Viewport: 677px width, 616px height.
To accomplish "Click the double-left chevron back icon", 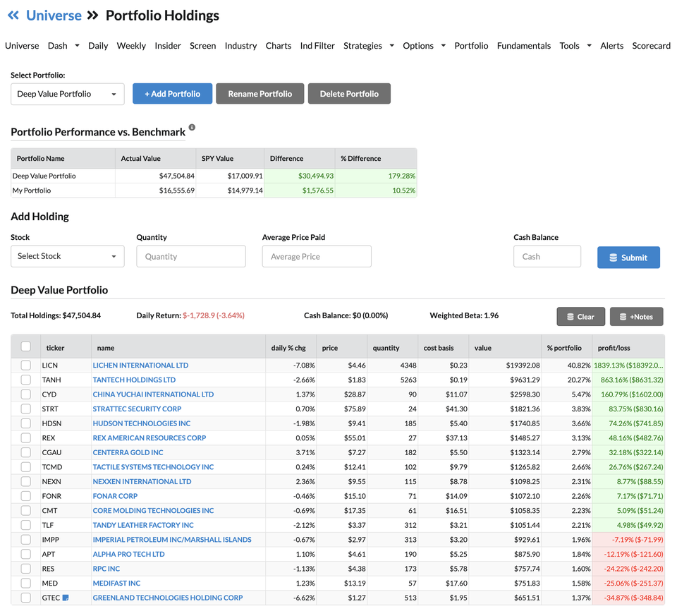I will click(13, 16).
